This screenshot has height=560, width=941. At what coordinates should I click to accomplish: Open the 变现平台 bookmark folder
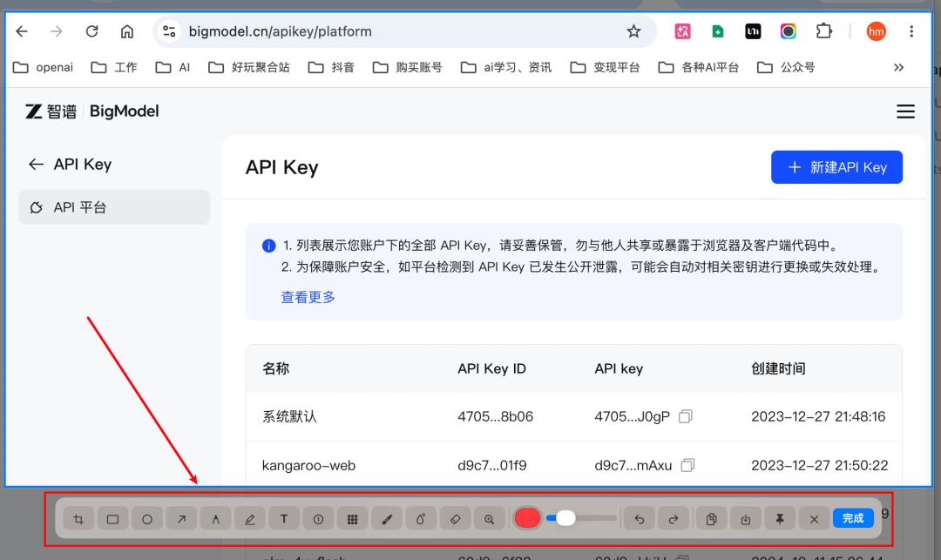605,67
